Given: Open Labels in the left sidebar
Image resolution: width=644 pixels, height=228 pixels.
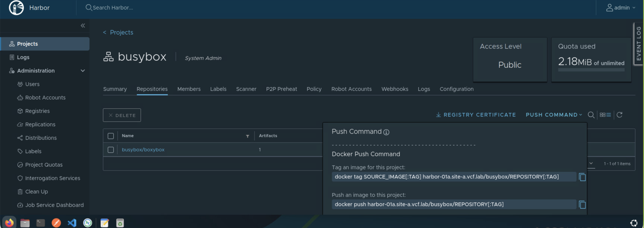Looking at the screenshot, I should tap(33, 151).
